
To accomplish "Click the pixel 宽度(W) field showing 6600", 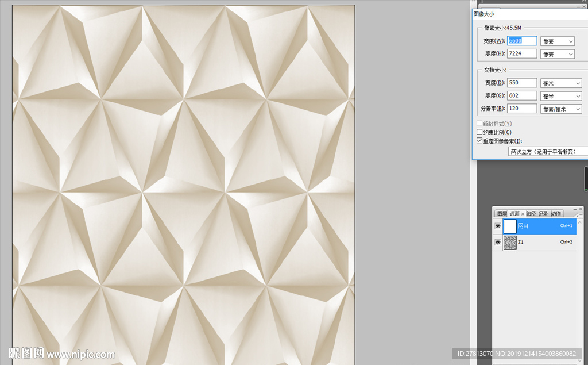I will tap(521, 41).
